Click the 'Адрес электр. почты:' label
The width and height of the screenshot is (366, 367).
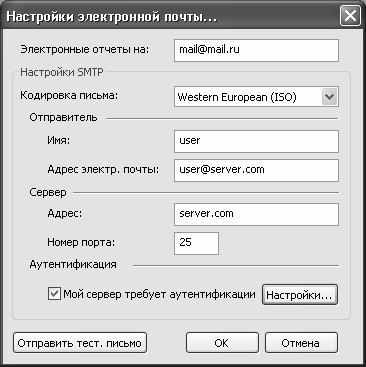[103, 170]
